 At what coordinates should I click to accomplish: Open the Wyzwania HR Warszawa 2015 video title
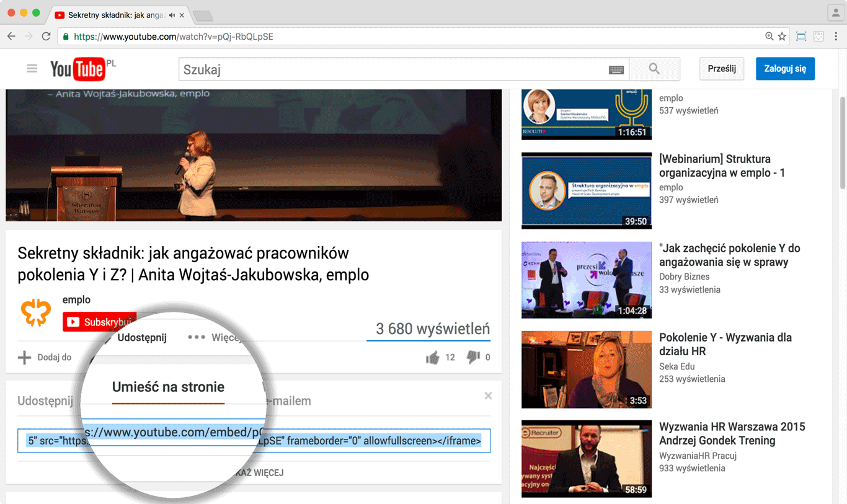pos(732,434)
